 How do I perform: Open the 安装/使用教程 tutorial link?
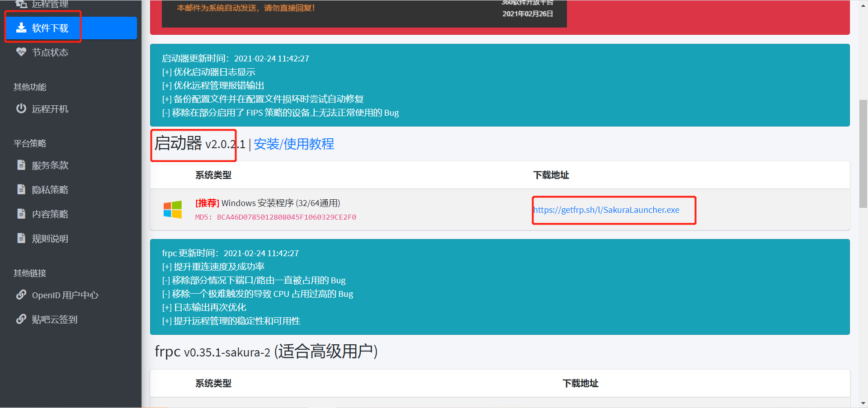(x=294, y=144)
